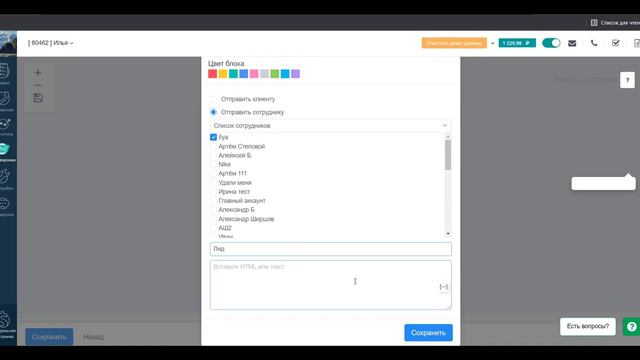The width and height of the screenshot is (640, 360).
Task: Click the green round help icon at bottom right
Action: pos(631,327)
